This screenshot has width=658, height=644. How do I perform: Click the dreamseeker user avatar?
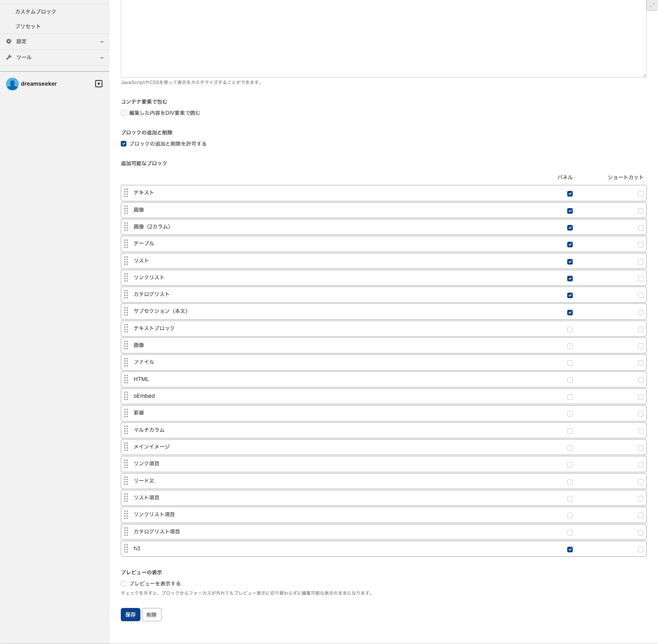pos(12,84)
